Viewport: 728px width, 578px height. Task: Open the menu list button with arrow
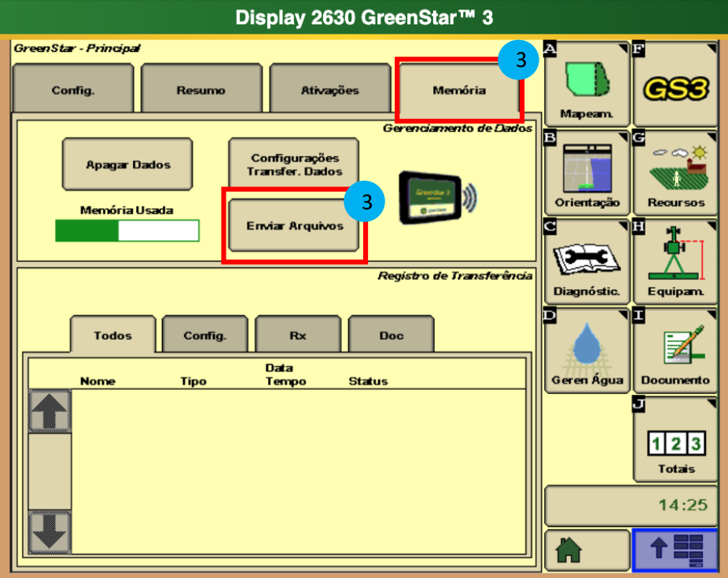675,550
